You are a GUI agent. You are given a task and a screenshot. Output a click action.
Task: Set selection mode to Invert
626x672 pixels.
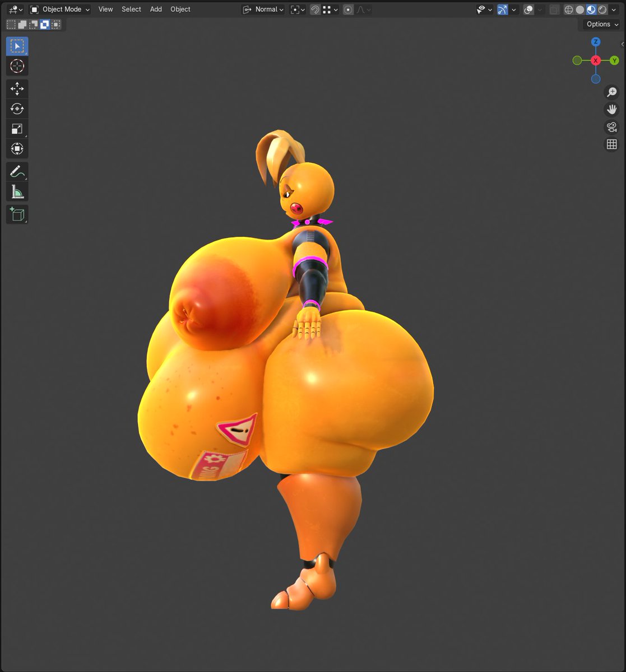pyautogui.click(x=45, y=24)
